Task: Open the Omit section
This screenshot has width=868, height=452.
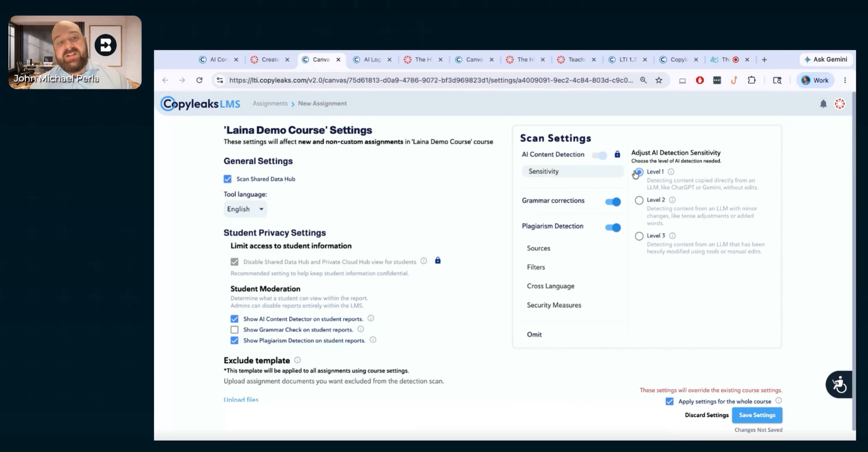Action: (534, 335)
